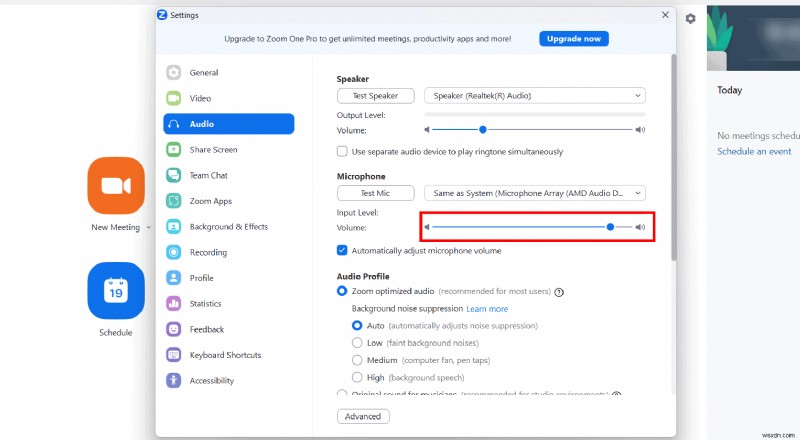Click the General settings gear icon
This screenshot has height=440, width=800.
(x=173, y=72)
